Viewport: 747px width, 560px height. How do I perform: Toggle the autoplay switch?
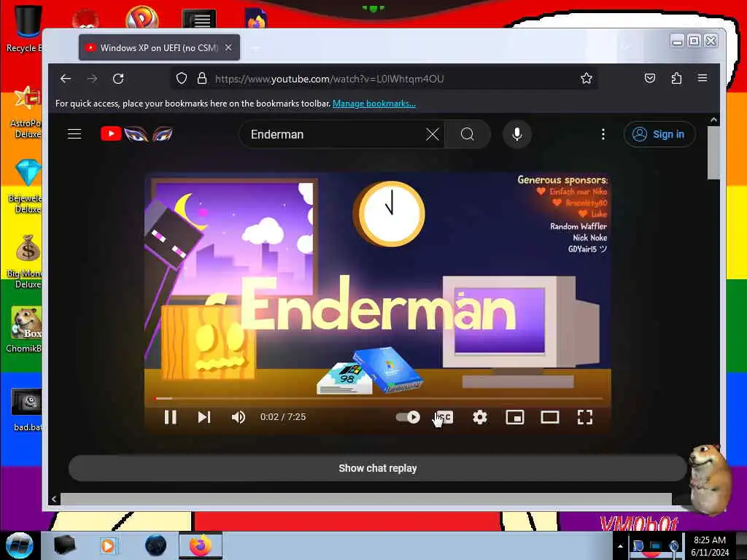pos(408,417)
